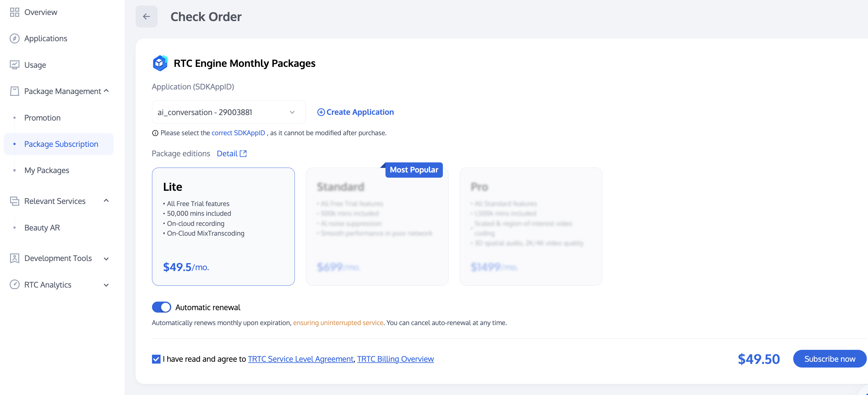The image size is (868, 395).
Task: Expand the RTC Analytics chevron
Action: (x=107, y=285)
